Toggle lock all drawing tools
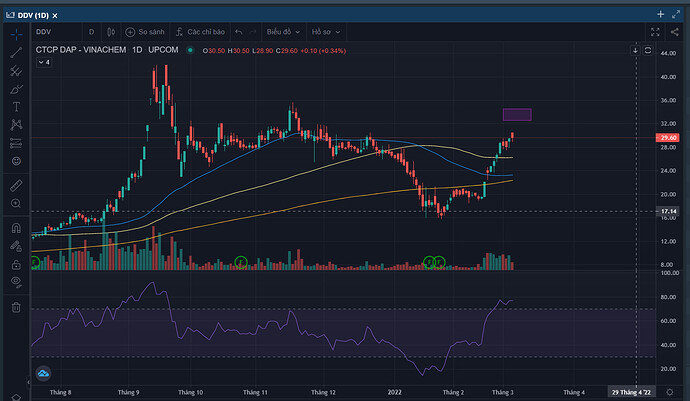690x401 pixels. click(16, 265)
